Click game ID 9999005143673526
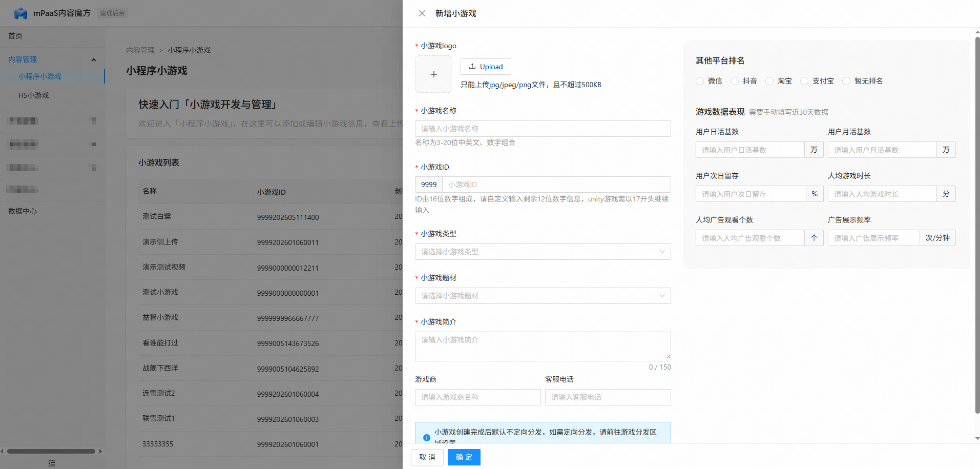The image size is (980, 469). point(288,343)
